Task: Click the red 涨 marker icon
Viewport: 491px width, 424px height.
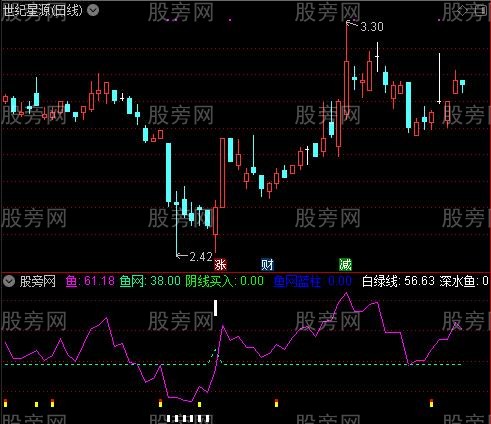Action: [220, 265]
